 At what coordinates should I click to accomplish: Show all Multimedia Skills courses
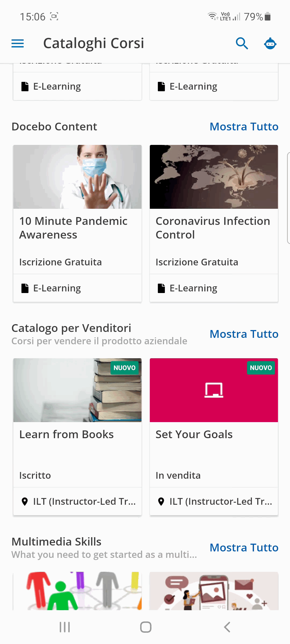coord(244,548)
